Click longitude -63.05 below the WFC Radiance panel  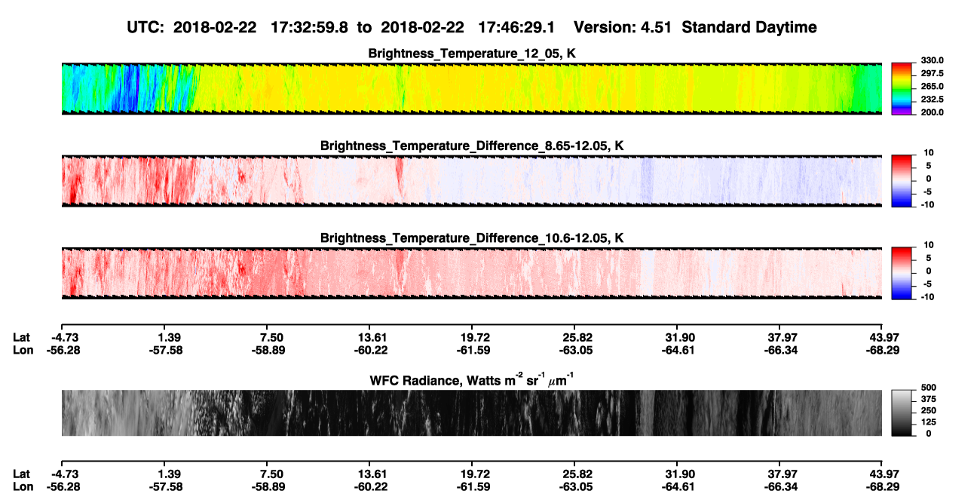click(574, 487)
